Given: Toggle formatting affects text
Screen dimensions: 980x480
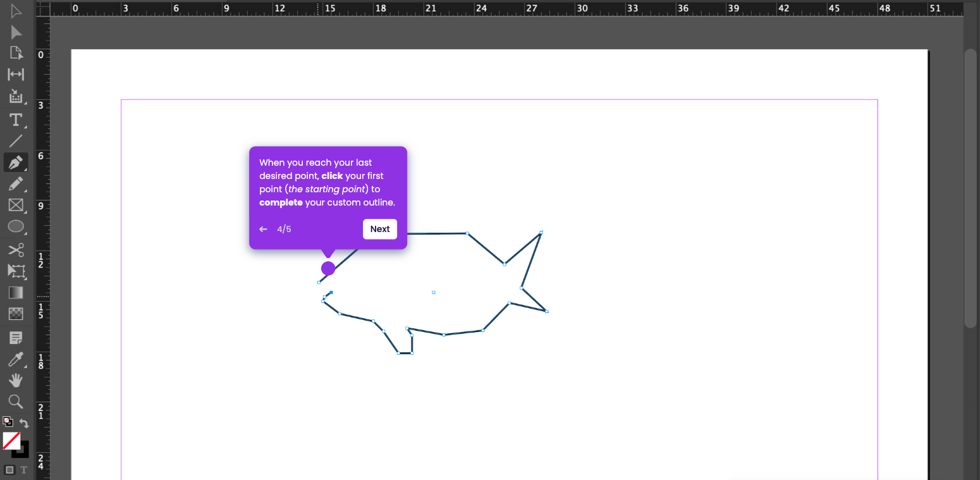Looking at the screenshot, I should tap(24, 470).
